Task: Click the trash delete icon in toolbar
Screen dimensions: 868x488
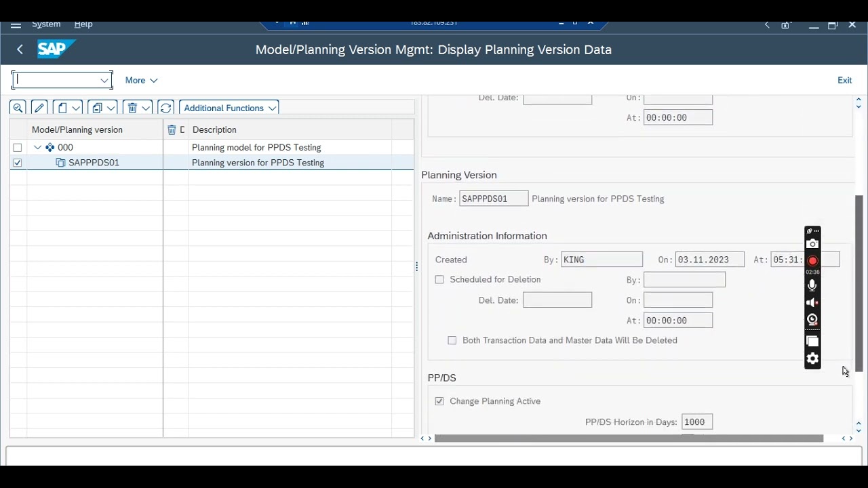Action: point(132,108)
